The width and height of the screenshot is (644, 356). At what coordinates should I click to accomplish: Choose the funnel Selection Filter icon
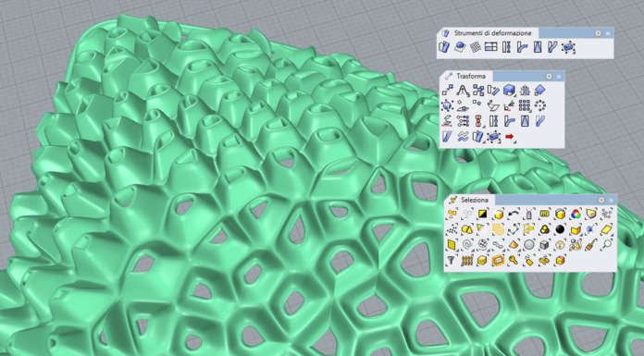(451, 261)
